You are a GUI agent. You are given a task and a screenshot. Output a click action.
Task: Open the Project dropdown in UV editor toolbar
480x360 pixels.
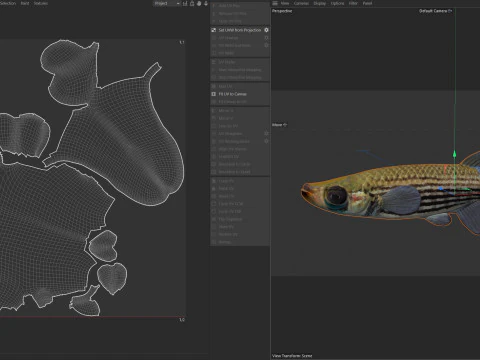click(167, 3)
